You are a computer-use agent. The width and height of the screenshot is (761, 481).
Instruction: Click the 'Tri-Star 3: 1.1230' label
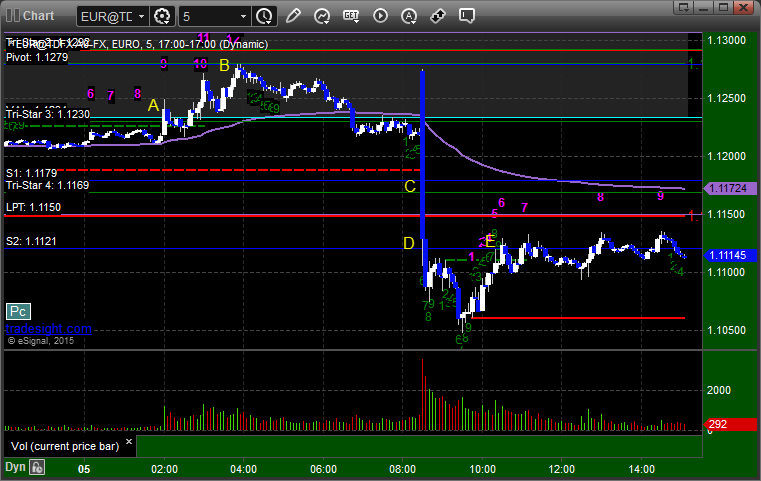click(48, 115)
